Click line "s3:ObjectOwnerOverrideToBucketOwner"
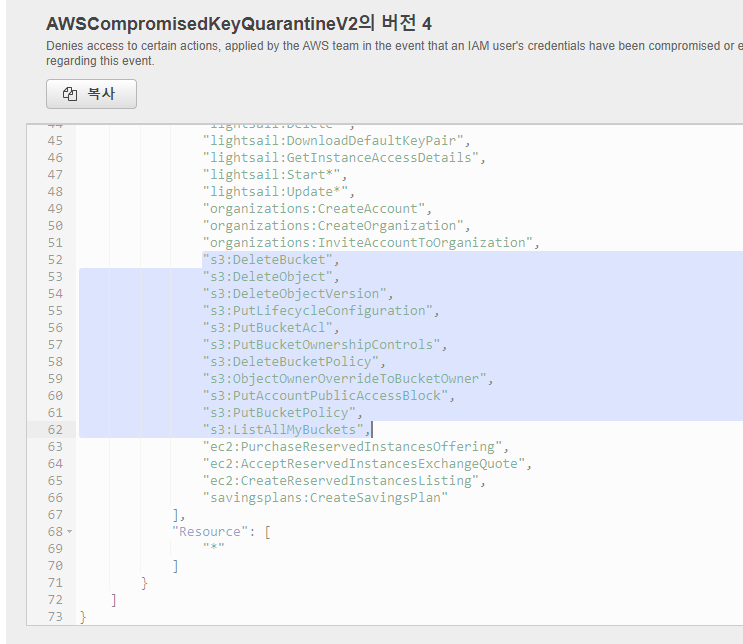The width and height of the screenshot is (743, 644). 348,379
